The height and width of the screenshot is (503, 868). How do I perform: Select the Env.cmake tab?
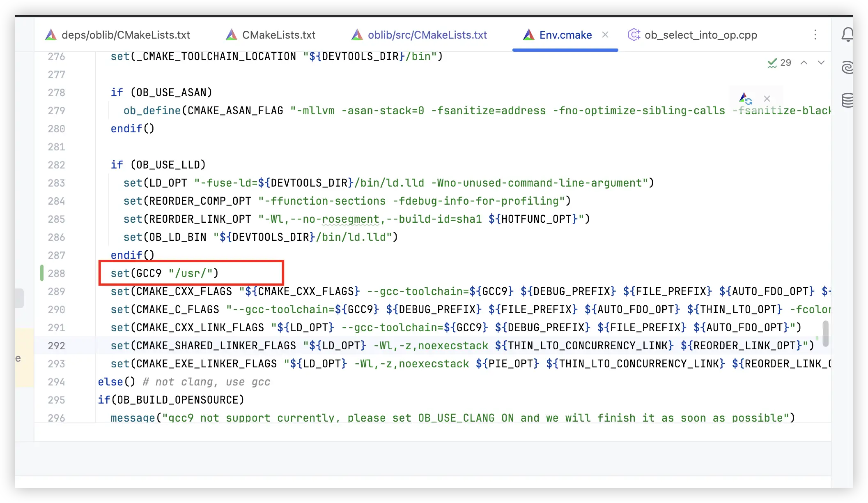click(x=565, y=35)
